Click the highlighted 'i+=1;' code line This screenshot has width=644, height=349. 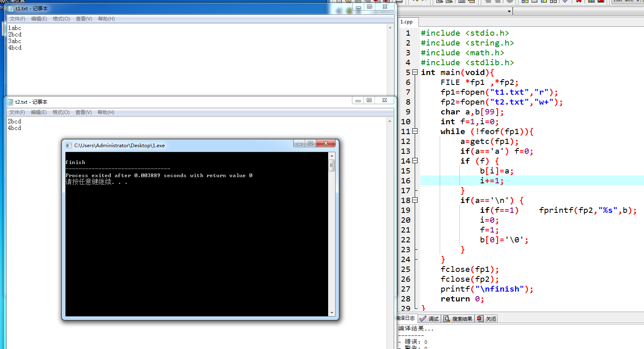[492, 180]
